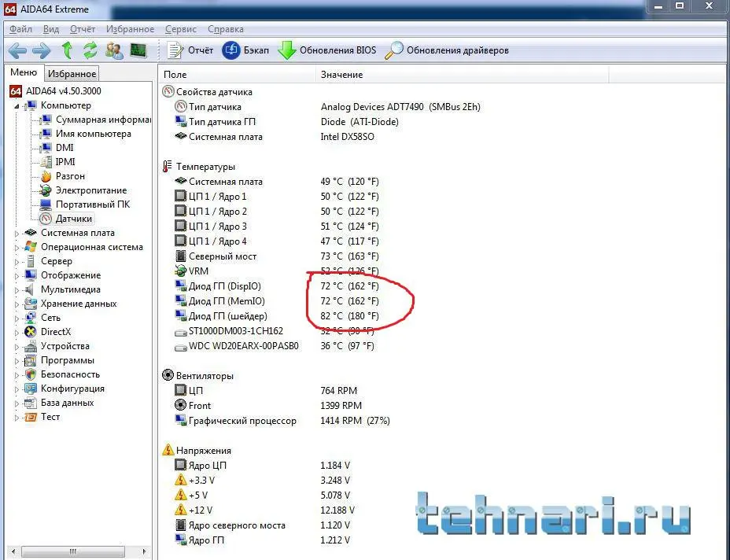
Task: Switch to the Меню tab
Action: click(24, 72)
